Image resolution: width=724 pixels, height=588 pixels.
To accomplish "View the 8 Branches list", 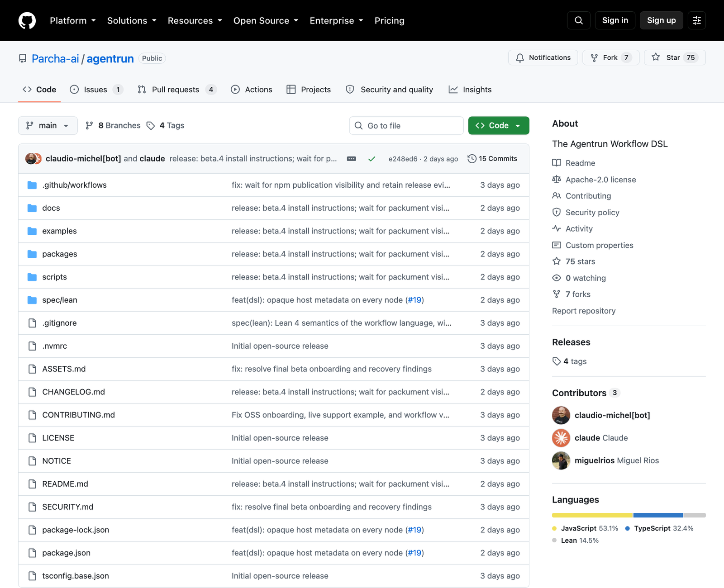I will pos(113,126).
